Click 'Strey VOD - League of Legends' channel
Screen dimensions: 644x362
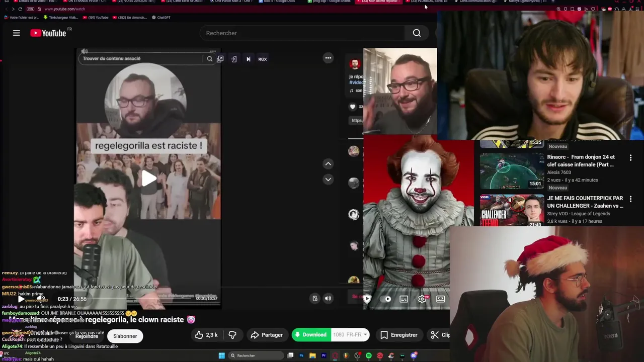(579, 214)
